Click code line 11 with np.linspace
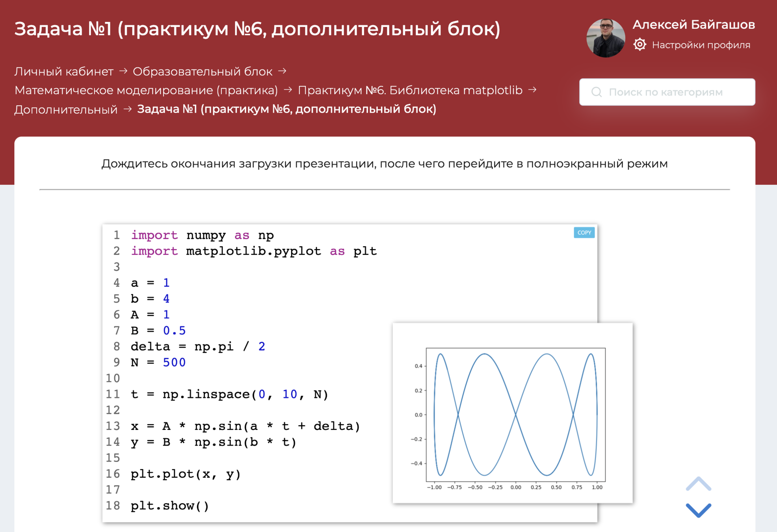Image resolution: width=777 pixels, height=532 pixels. 229,394
